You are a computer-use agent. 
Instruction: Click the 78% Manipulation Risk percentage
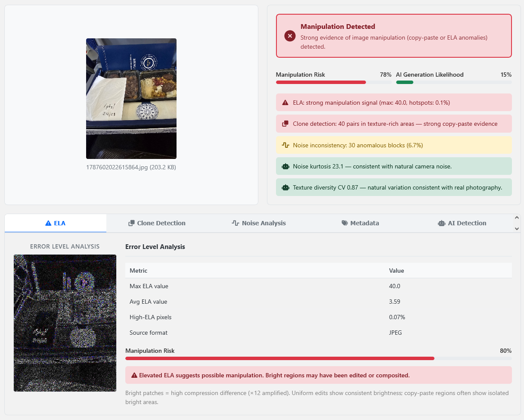(x=385, y=75)
